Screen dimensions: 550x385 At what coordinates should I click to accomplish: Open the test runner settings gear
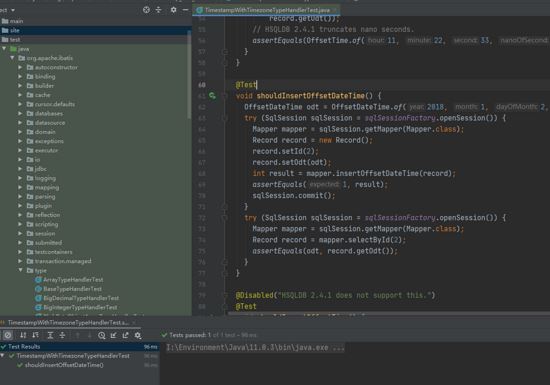[138, 335]
